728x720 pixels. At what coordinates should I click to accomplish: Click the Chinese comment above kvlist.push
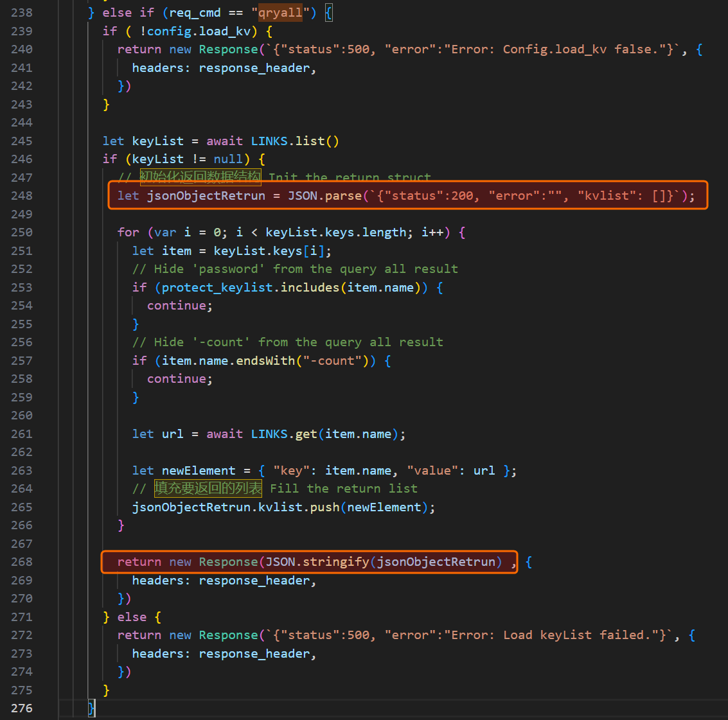[208, 489]
